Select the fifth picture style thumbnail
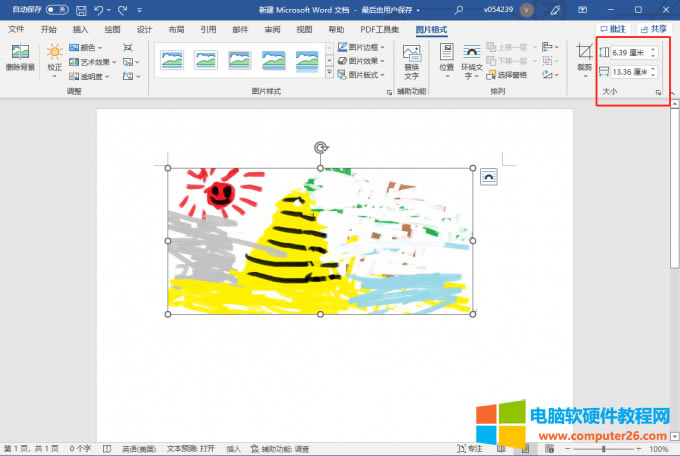The height and width of the screenshot is (456, 680). click(x=307, y=60)
